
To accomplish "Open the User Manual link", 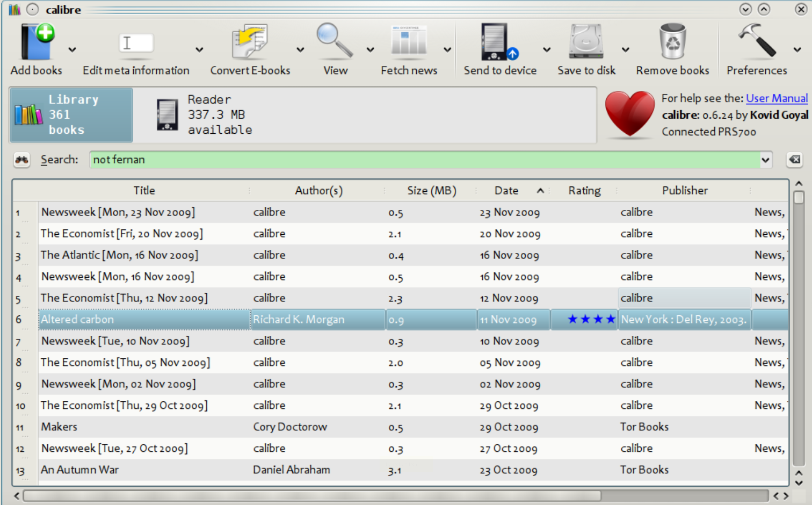I will 777,98.
